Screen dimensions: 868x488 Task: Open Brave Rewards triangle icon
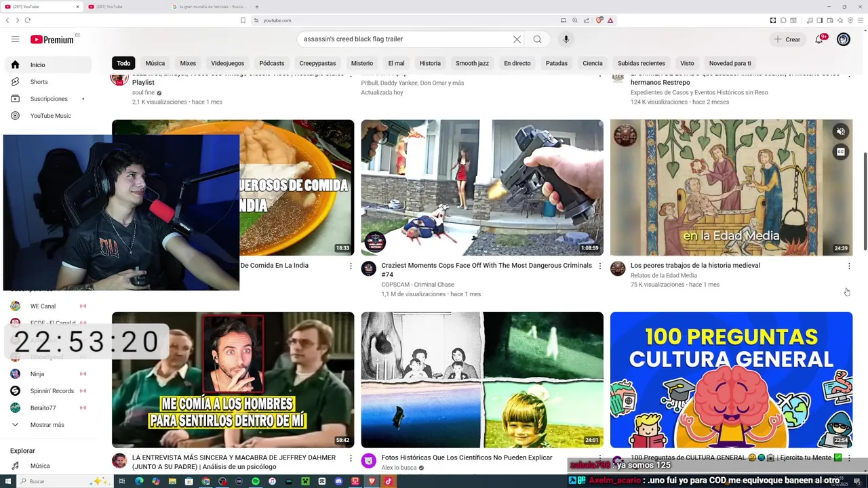610,20
